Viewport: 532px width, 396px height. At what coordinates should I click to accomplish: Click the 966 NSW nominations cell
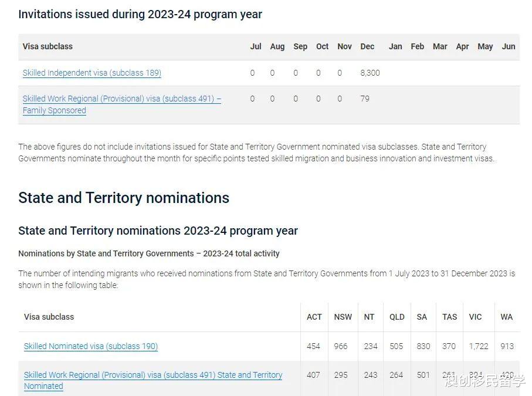(341, 346)
